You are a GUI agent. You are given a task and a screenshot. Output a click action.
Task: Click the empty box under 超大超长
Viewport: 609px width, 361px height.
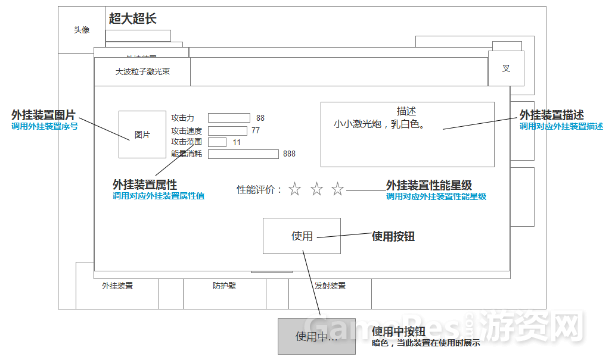tap(138, 36)
